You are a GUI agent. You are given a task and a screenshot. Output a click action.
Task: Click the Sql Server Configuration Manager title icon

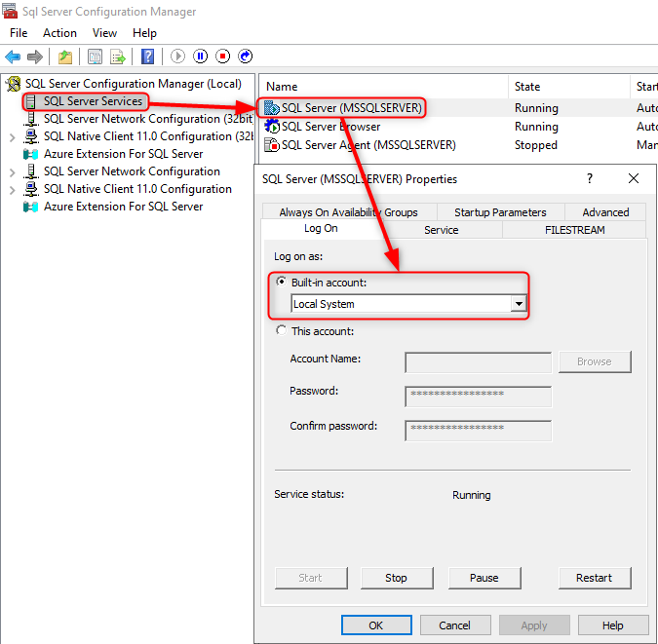(10, 11)
